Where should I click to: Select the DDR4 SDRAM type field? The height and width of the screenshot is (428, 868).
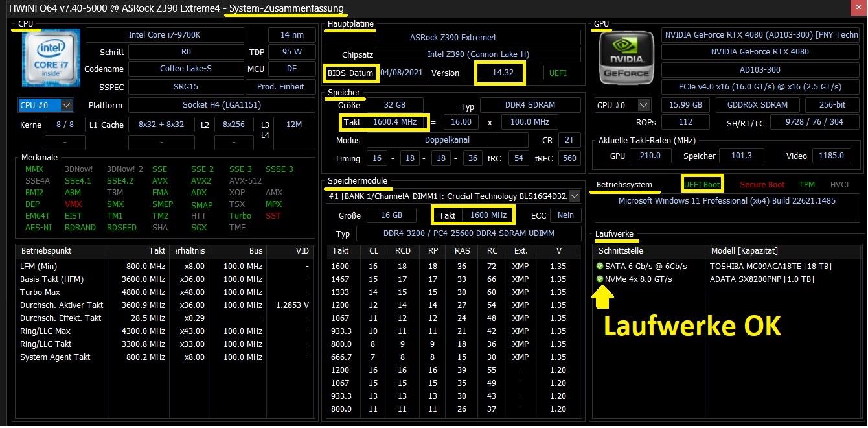(530, 105)
